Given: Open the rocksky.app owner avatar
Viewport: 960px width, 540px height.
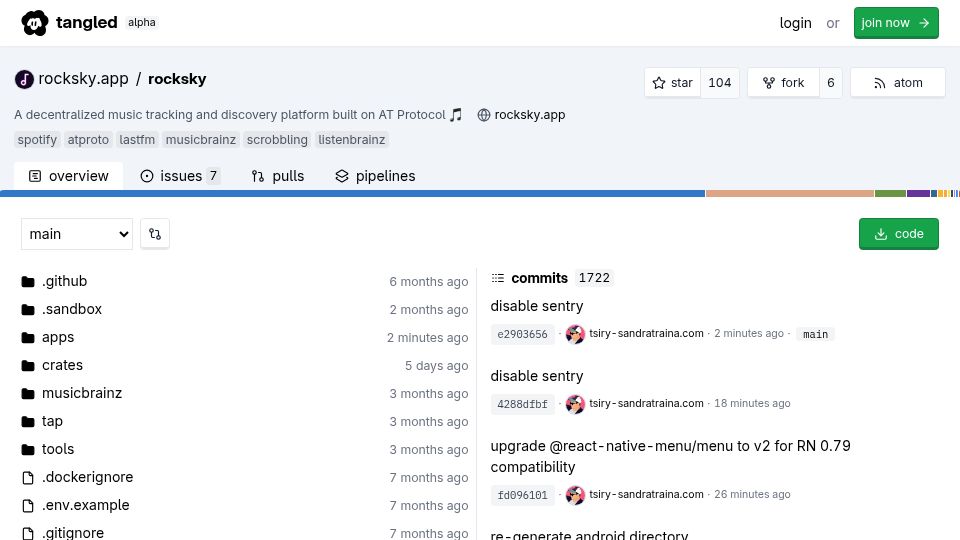Looking at the screenshot, I should (x=24, y=80).
